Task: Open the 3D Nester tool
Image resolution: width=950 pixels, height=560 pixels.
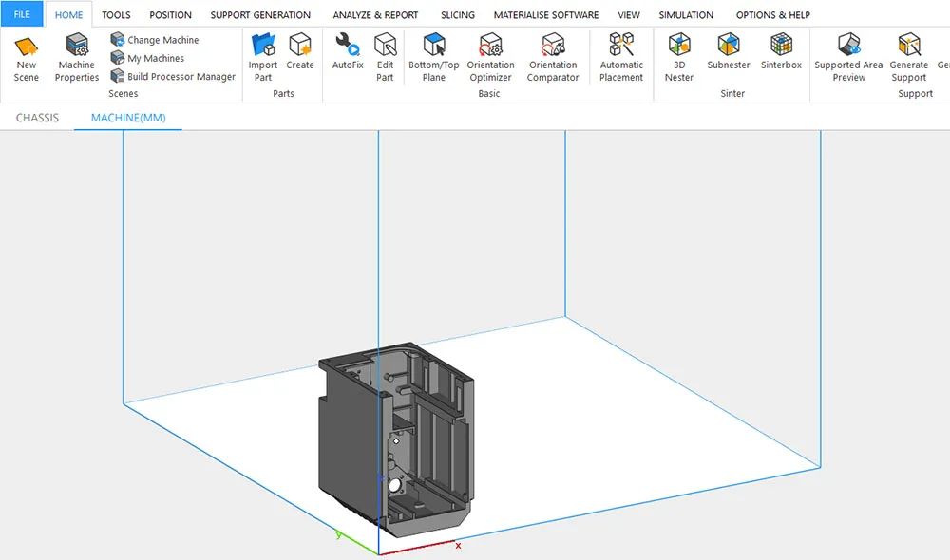Action: (678, 58)
